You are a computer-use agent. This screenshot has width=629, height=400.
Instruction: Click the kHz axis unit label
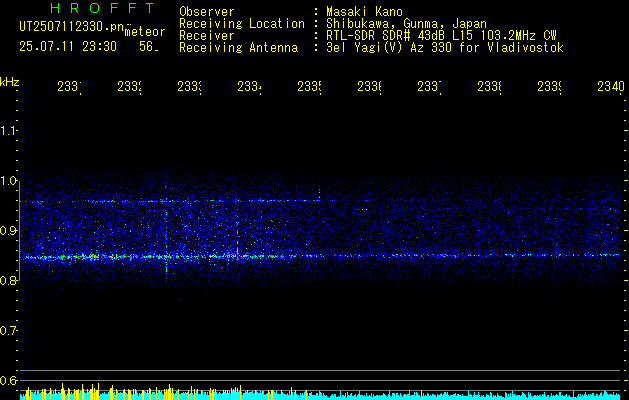click(9, 82)
